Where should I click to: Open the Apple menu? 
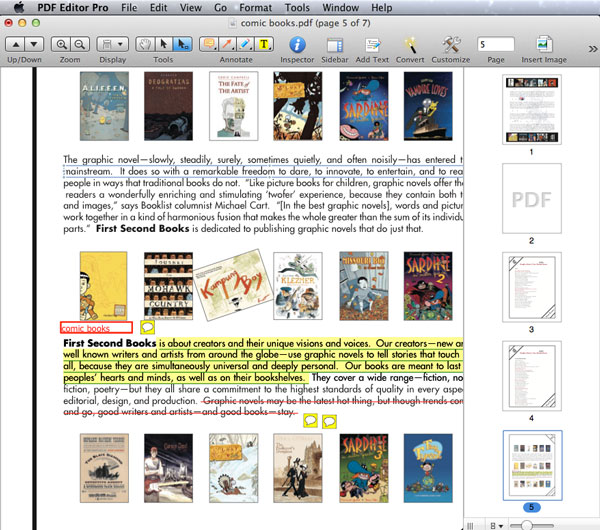(18, 7)
